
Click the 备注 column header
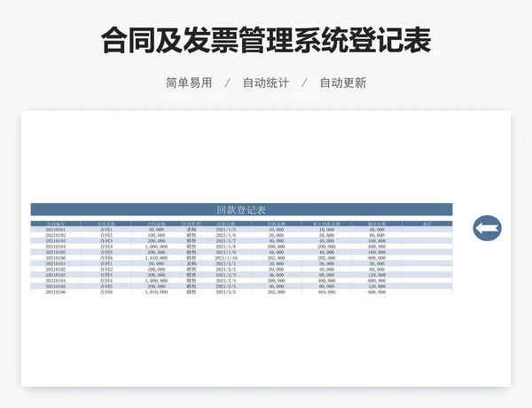427,224
